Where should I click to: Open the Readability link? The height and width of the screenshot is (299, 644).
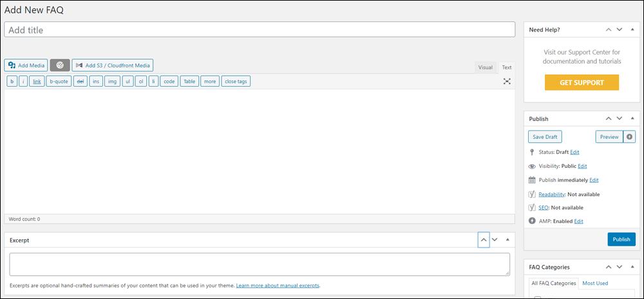[552, 194]
